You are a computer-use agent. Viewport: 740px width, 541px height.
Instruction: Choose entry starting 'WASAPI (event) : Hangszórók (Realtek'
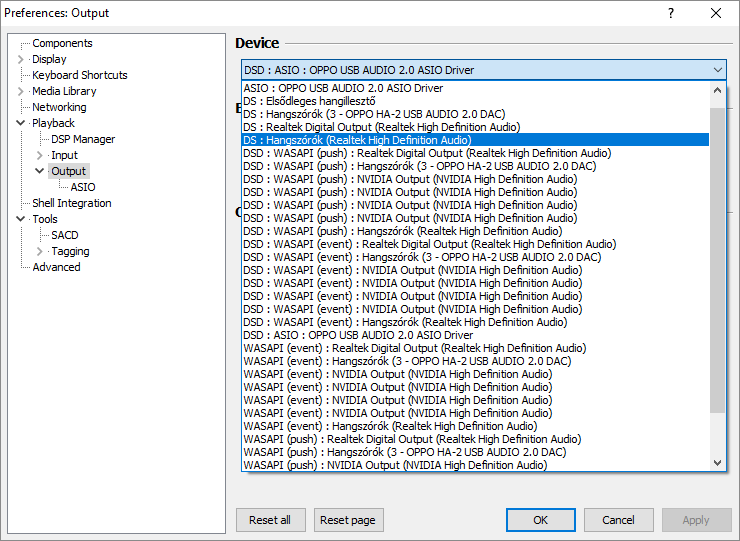(x=475, y=426)
